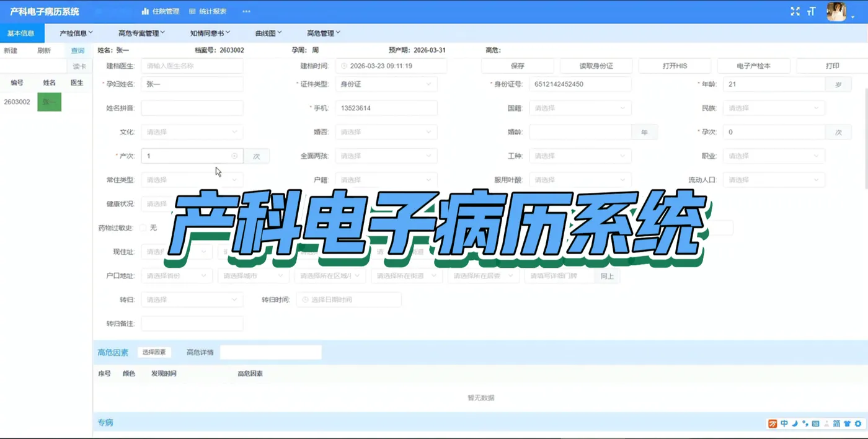This screenshot has width=868, height=439.
Task: Click the 读取身份证 button
Action: click(x=596, y=66)
